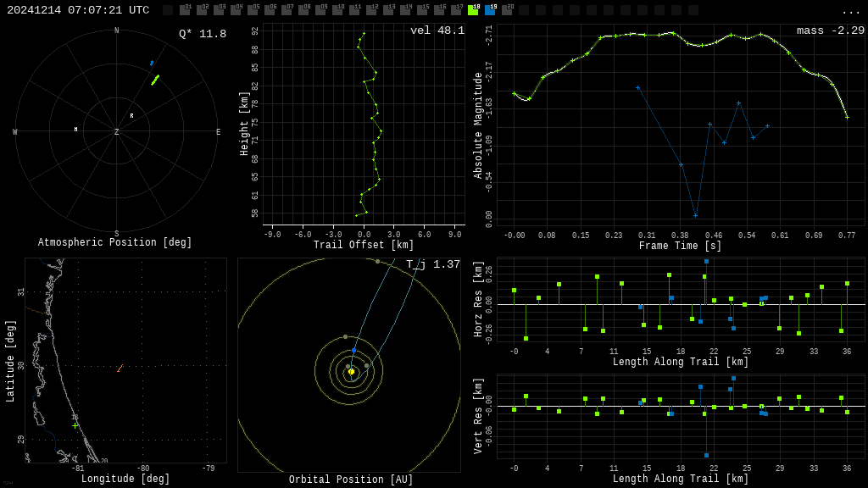This screenshot has width=868, height=488.
Task: Toggle the station 01 box
Action: (x=185, y=10)
